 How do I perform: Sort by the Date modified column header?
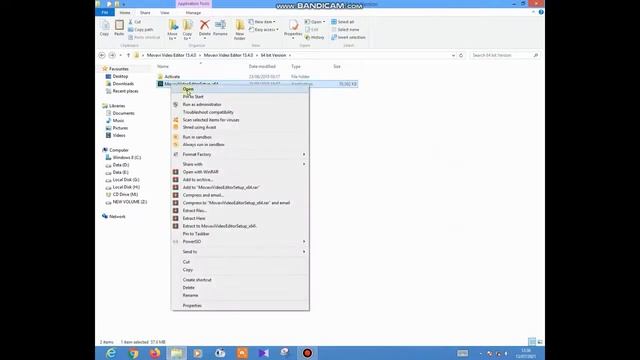coord(262,67)
